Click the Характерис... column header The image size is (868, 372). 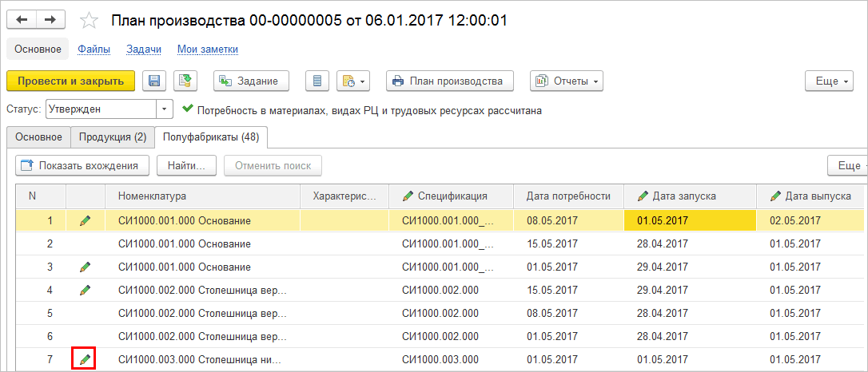coord(344,196)
